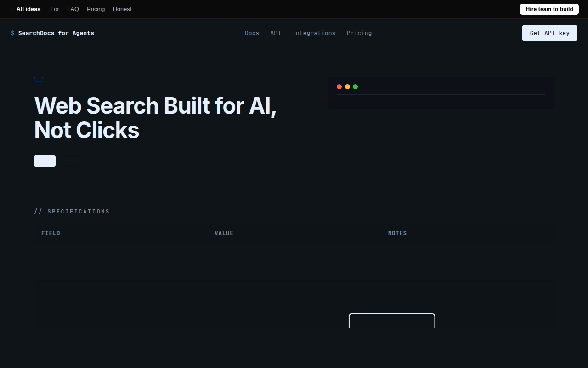Screen dimensions: 588x368
Task: Click the Hire team to build button
Action: pos(549,9)
